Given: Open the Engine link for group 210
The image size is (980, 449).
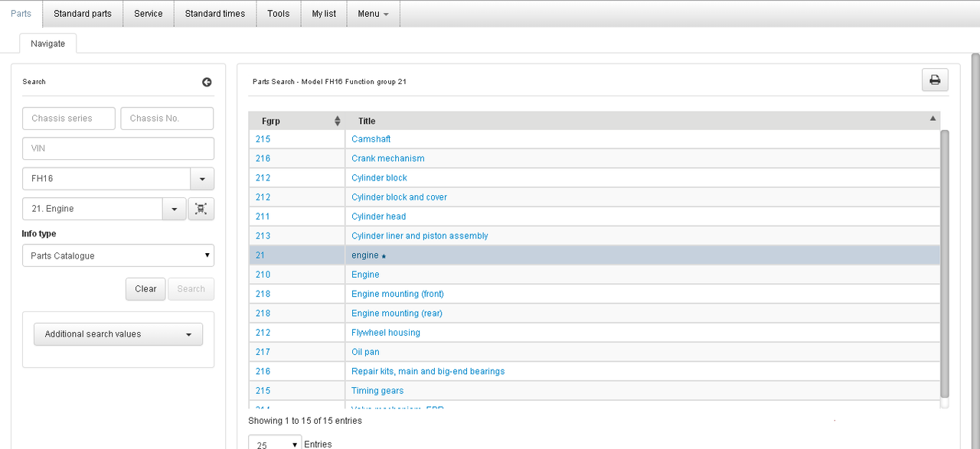Looking at the screenshot, I should pyautogui.click(x=365, y=275).
